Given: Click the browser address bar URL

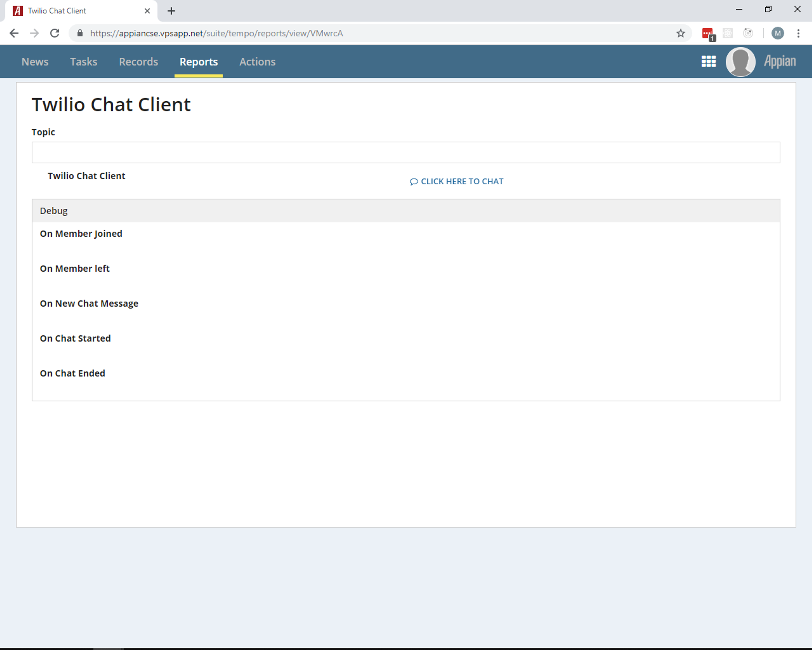Looking at the screenshot, I should coord(216,33).
